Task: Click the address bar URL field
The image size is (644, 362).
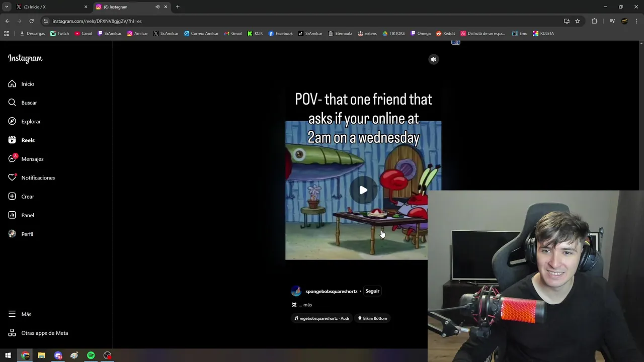Action: tap(302, 21)
